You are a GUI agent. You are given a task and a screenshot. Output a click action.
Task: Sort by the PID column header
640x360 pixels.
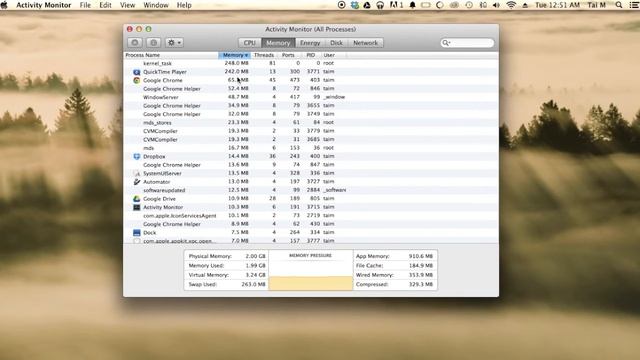[311, 55]
